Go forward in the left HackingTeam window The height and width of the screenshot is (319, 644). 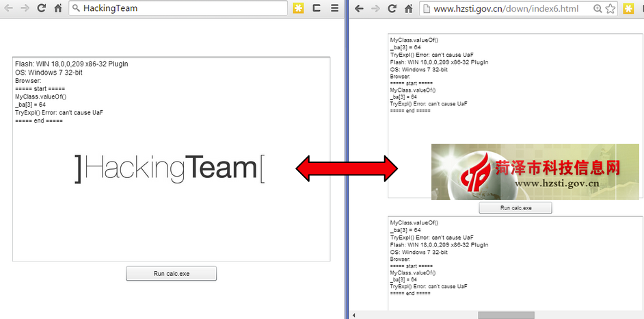coord(25,8)
